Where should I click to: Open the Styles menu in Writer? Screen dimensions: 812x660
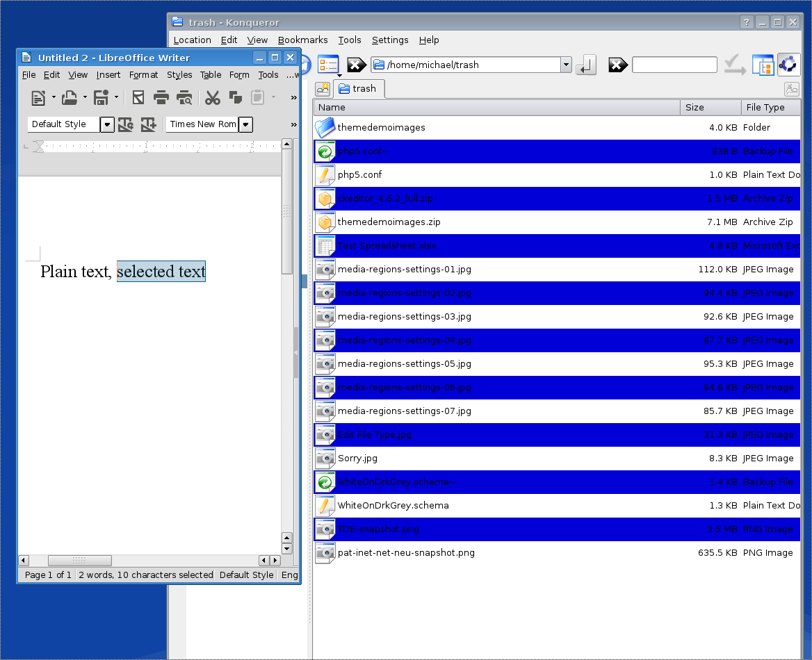click(x=179, y=75)
